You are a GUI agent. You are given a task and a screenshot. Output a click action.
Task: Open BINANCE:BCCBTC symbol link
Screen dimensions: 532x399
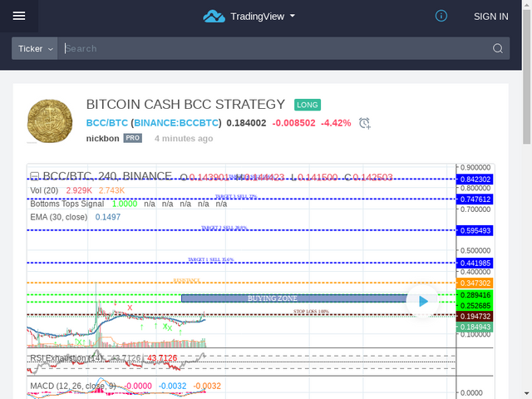(176, 123)
